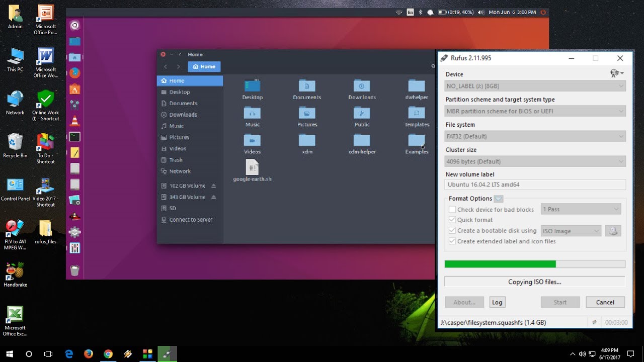Open the Cluster size dropdown
Image resolution: width=644 pixels, height=362 pixels.
tap(535, 161)
